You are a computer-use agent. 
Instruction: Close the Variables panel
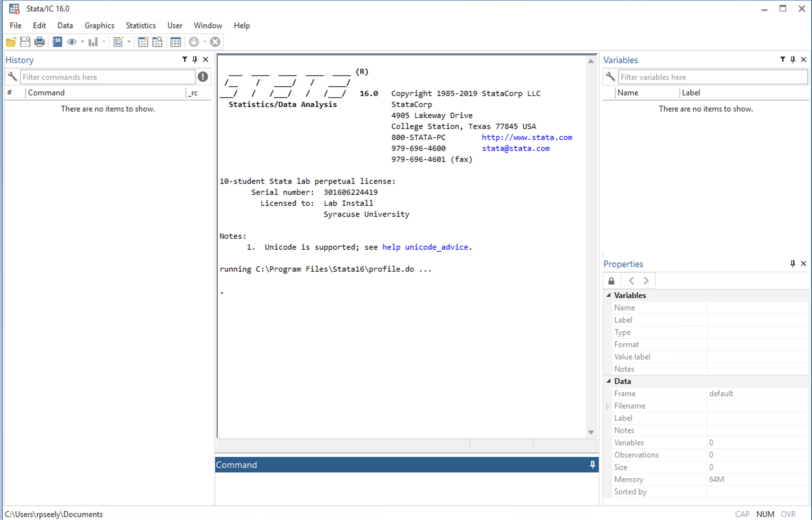point(804,60)
